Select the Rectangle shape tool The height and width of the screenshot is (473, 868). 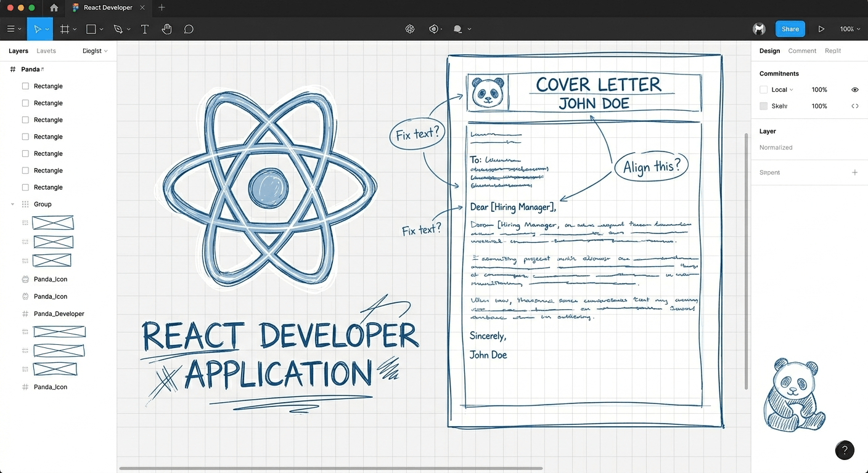[x=91, y=28]
